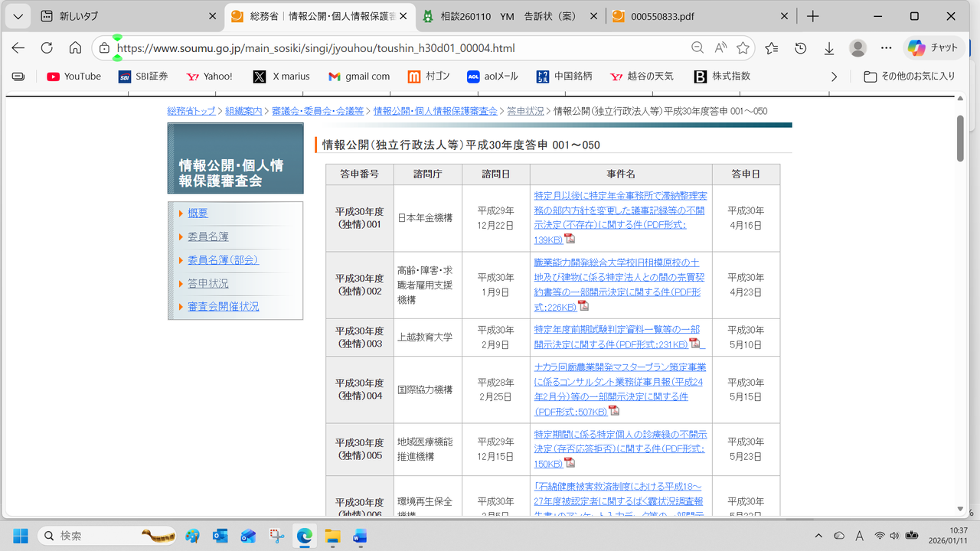The image size is (980, 551).
Task: Open File Explorer from the taskbar
Action: [x=332, y=536]
